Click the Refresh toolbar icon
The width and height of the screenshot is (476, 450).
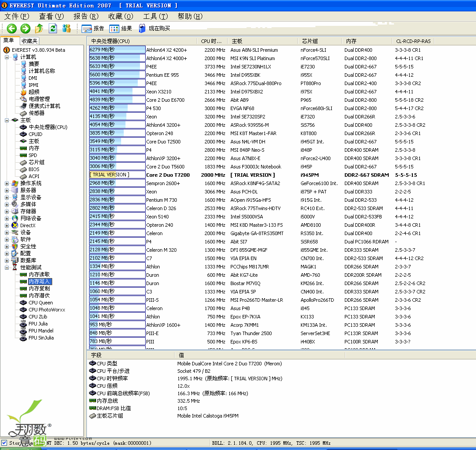click(x=53, y=29)
